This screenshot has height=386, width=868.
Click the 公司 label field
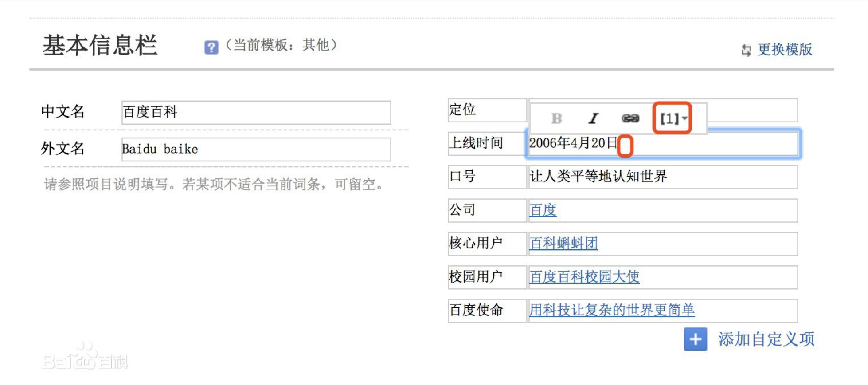(x=487, y=210)
